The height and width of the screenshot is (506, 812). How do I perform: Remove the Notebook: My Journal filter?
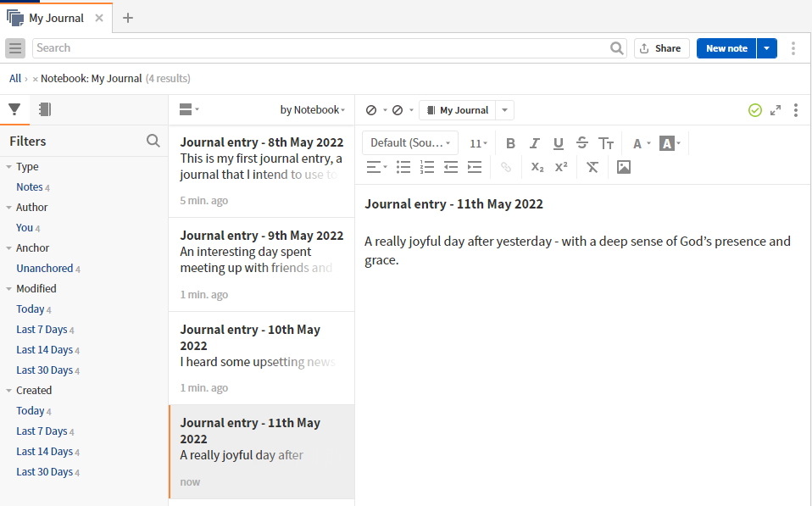[x=36, y=79]
